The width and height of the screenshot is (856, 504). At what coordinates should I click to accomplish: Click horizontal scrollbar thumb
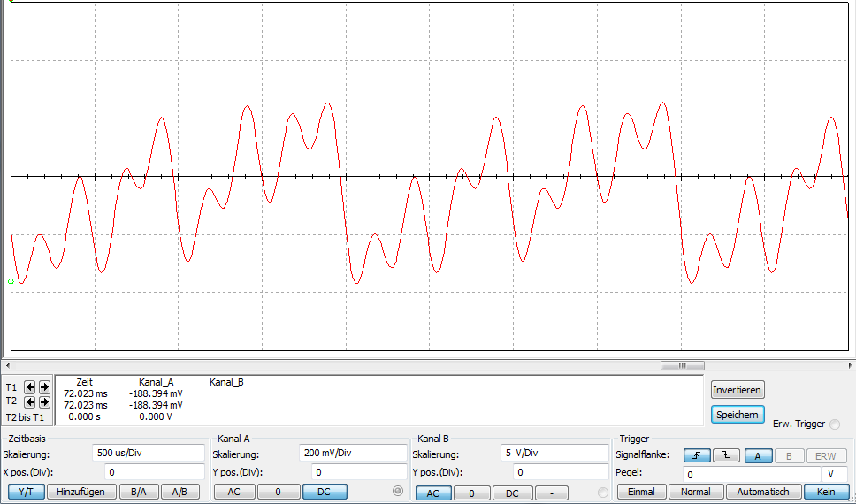[x=683, y=365]
